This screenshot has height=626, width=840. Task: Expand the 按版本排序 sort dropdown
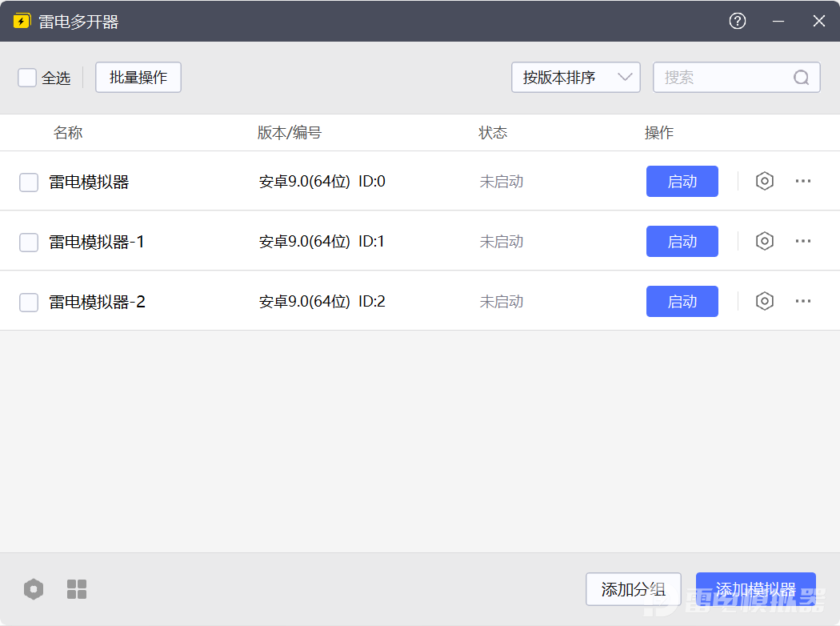click(x=575, y=78)
